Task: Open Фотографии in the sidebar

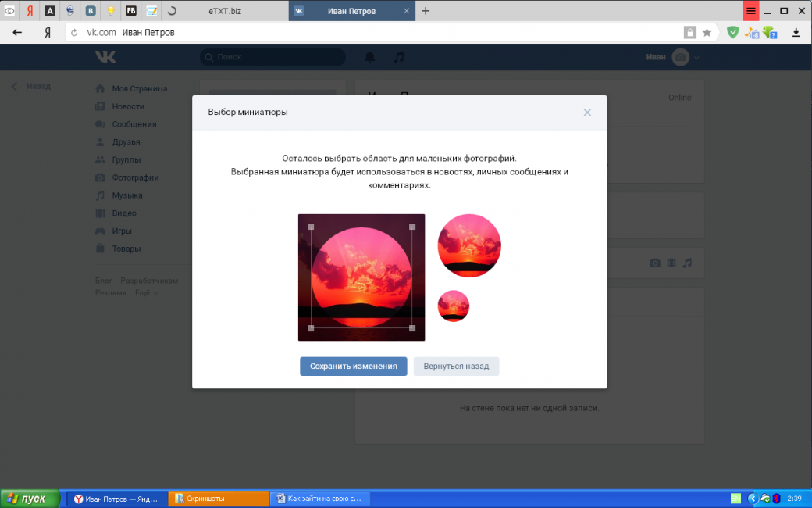Action: tap(135, 177)
